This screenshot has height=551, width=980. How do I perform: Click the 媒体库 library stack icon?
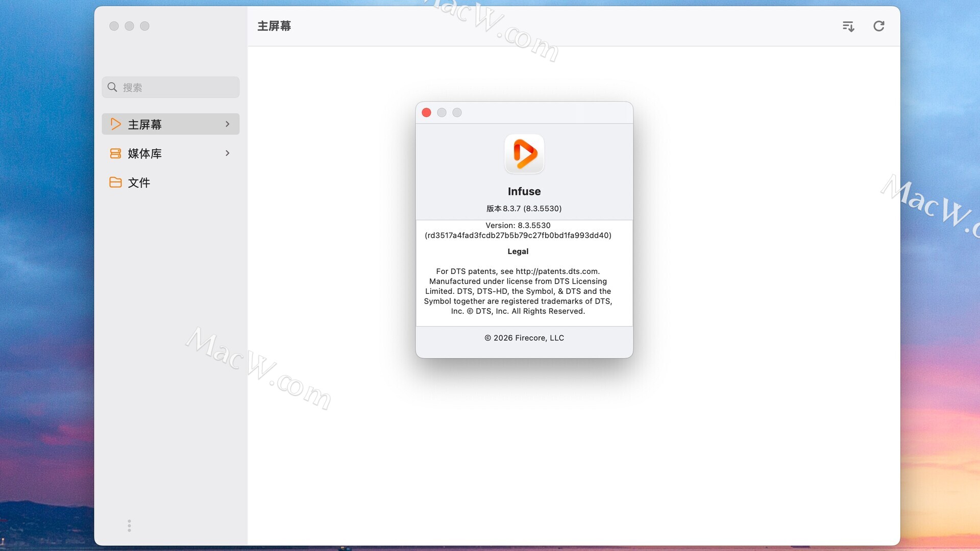(x=116, y=153)
